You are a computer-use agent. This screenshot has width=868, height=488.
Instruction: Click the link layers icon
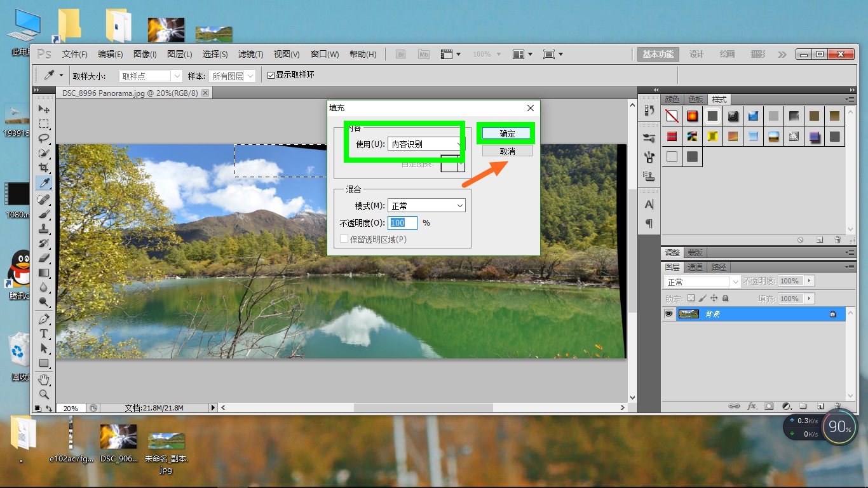(x=734, y=405)
